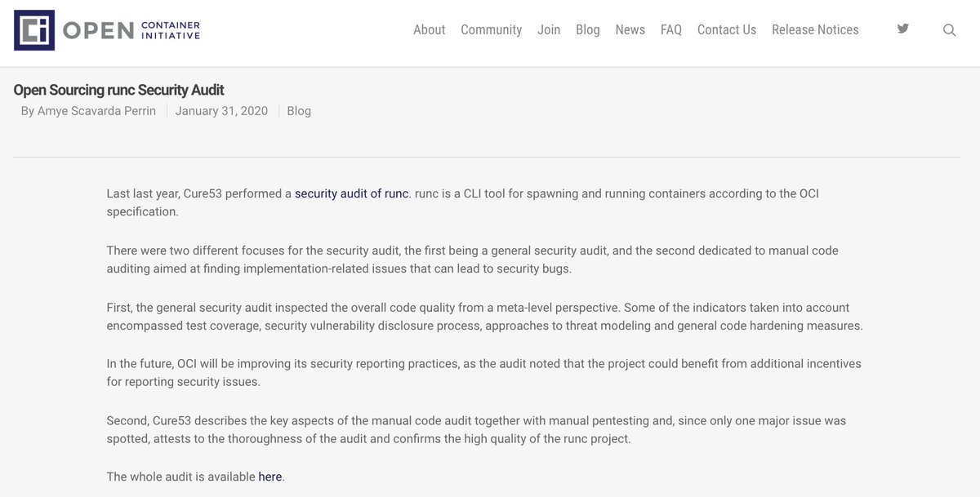The height and width of the screenshot is (497, 980).
Task: Select paragraph starting 'There were two different focuses'
Action: tap(472, 260)
